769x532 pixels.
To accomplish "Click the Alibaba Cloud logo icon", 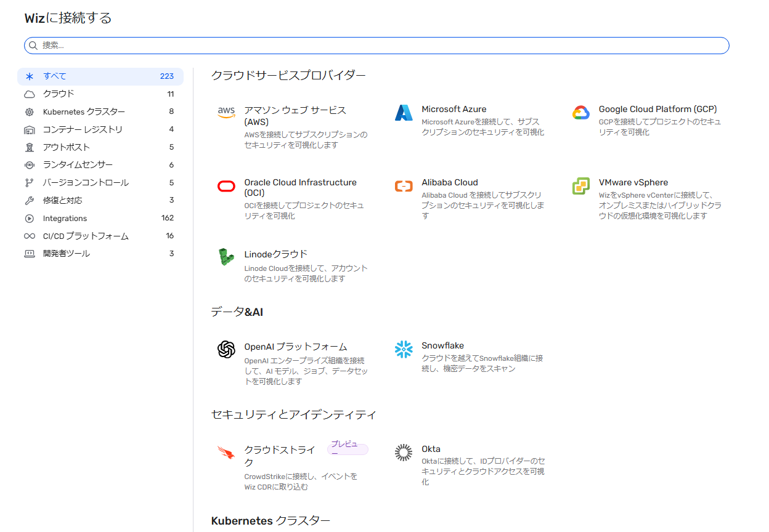I will click(x=404, y=186).
